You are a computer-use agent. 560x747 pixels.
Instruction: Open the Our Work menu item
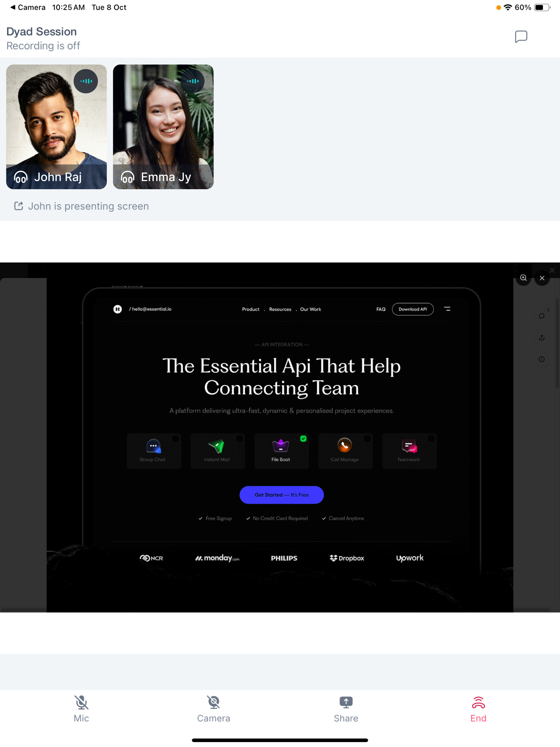click(x=310, y=309)
